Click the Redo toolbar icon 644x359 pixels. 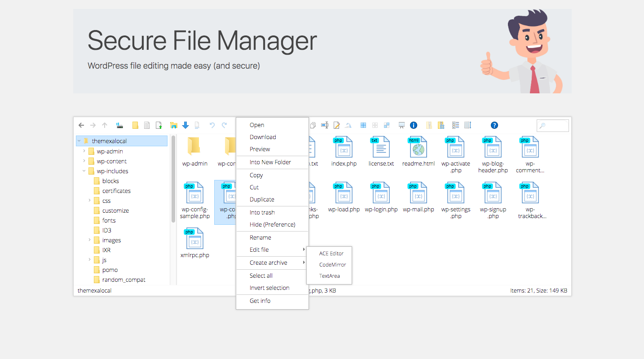pyautogui.click(x=224, y=125)
